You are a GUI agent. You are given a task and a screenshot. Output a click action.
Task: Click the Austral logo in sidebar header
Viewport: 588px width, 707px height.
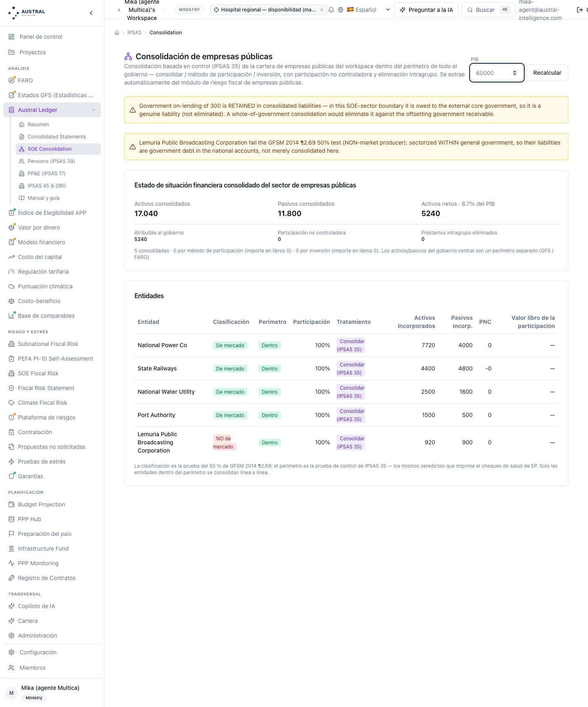coord(27,13)
